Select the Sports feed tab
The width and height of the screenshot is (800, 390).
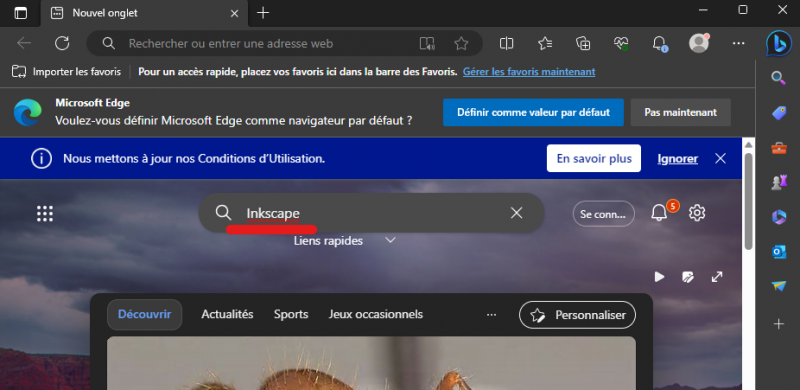coord(291,314)
